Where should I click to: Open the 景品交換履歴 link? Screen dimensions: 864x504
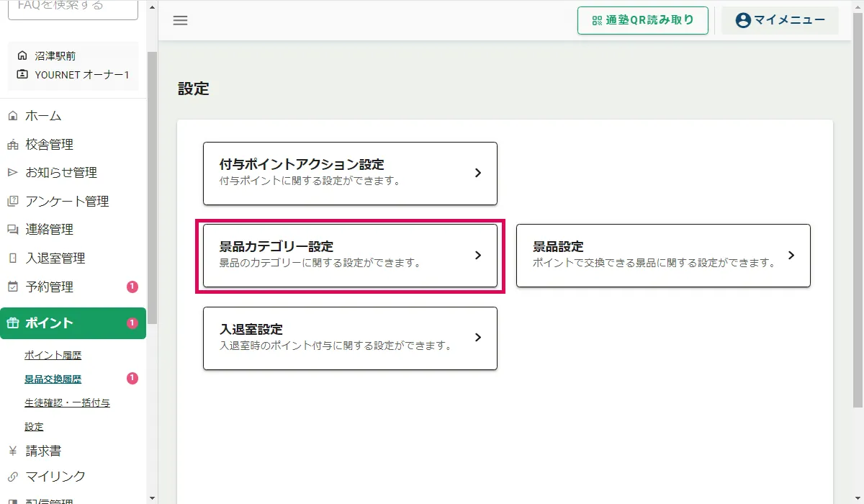point(53,379)
